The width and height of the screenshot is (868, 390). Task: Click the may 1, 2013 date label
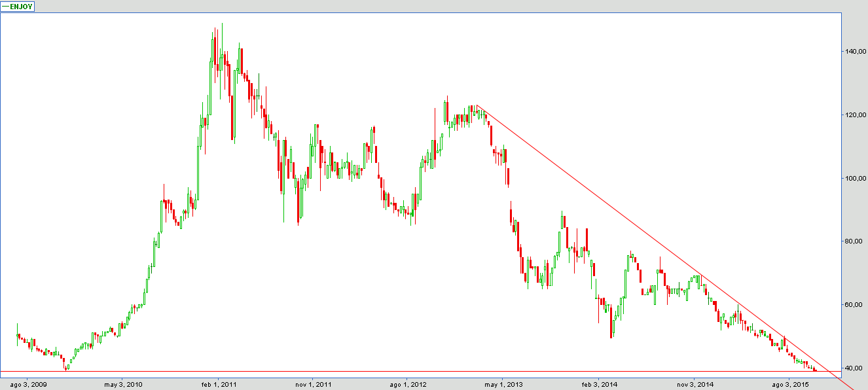point(505,384)
